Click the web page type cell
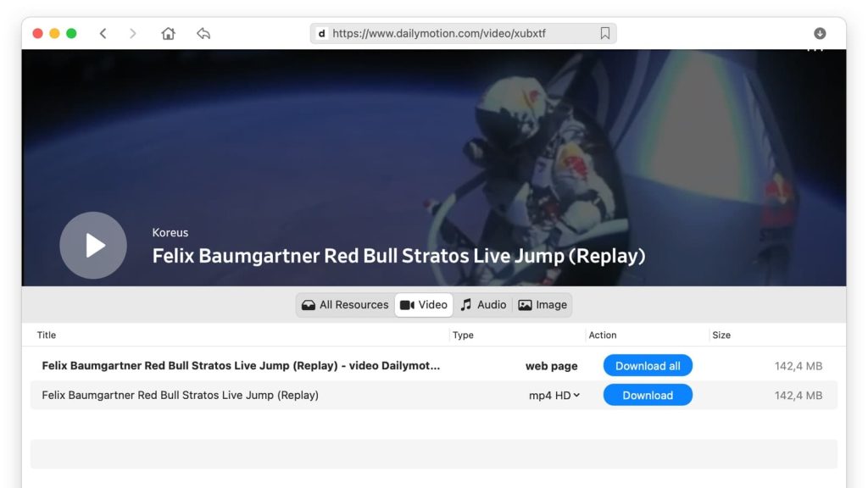The width and height of the screenshot is (868, 488). tap(551, 366)
